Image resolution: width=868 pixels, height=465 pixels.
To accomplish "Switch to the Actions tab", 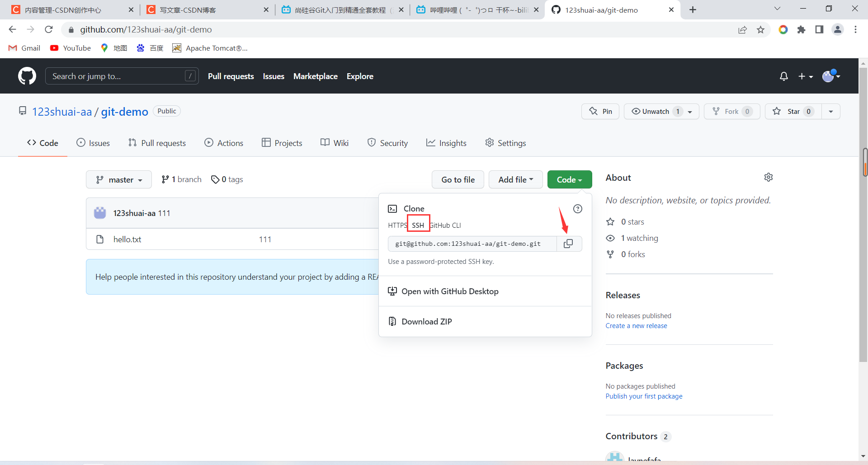I will pos(224,143).
